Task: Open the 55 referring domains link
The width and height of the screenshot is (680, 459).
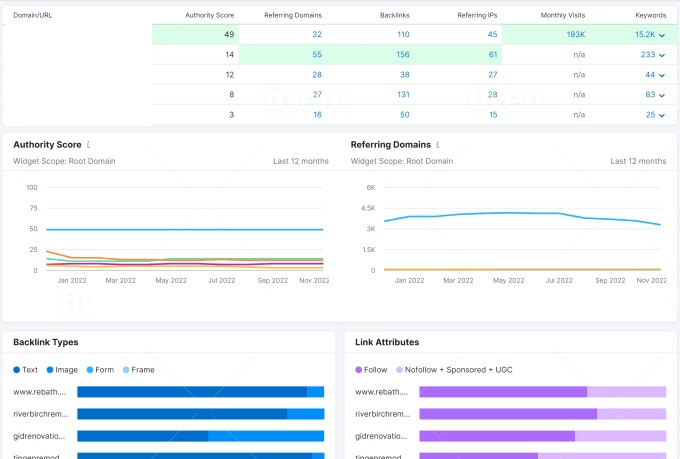Action: 316,55
